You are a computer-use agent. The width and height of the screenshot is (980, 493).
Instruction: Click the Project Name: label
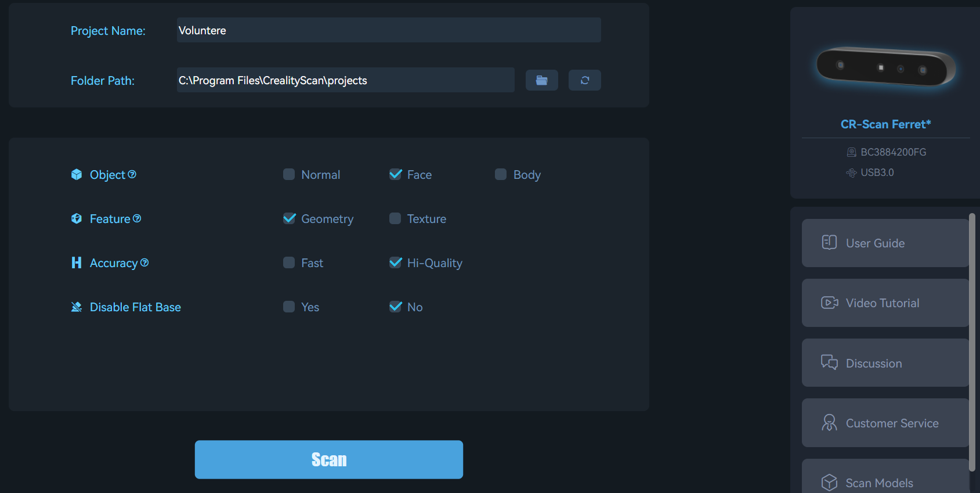point(108,31)
